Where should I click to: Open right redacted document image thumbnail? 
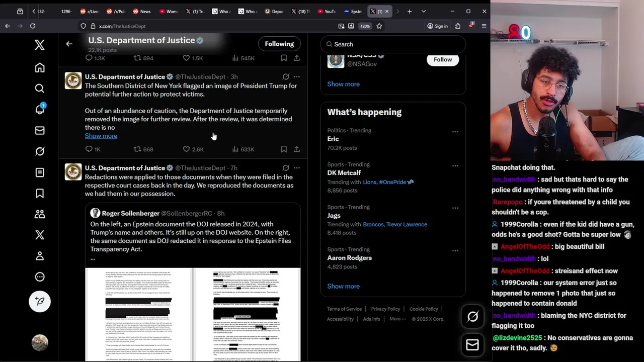point(247,315)
